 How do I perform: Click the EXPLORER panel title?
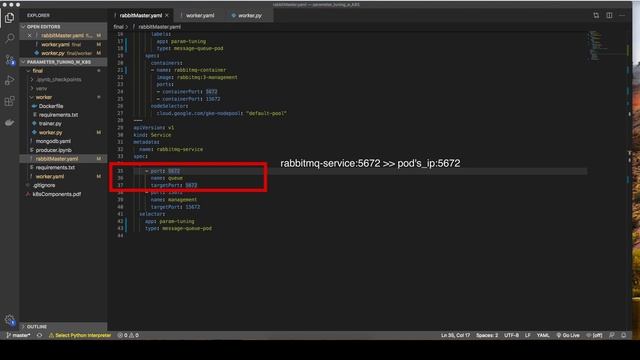coord(38,16)
